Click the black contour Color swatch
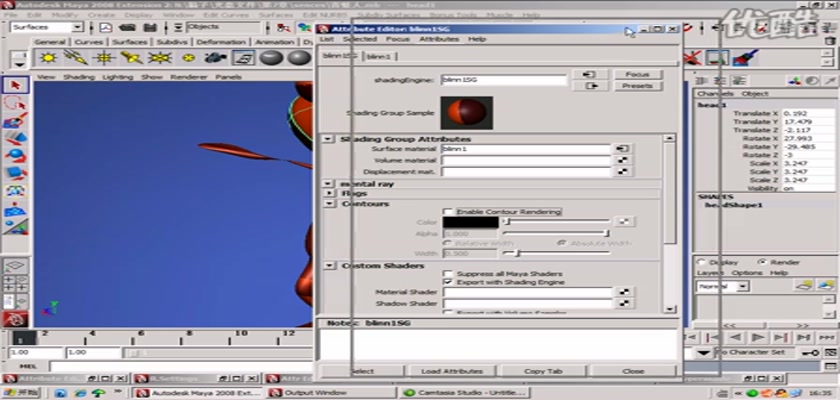 tap(470, 222)
